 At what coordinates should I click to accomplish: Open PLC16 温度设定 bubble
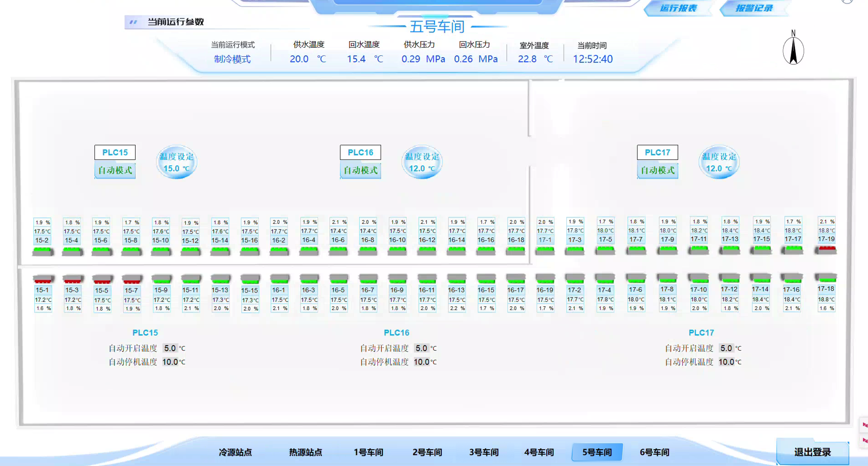(x=422, y=162)
